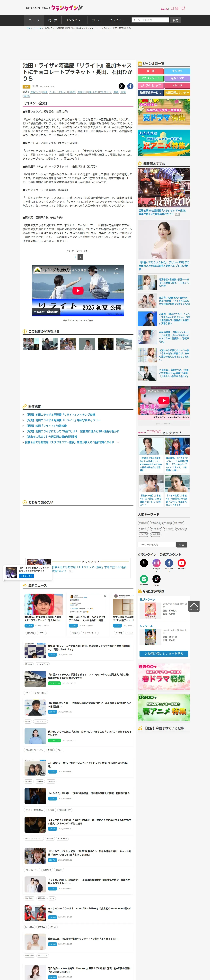Image resolution: width=210 pixels, height=980 pixels.
Task: Open related link 今週公開の最新映画情報
Action: 51,437
